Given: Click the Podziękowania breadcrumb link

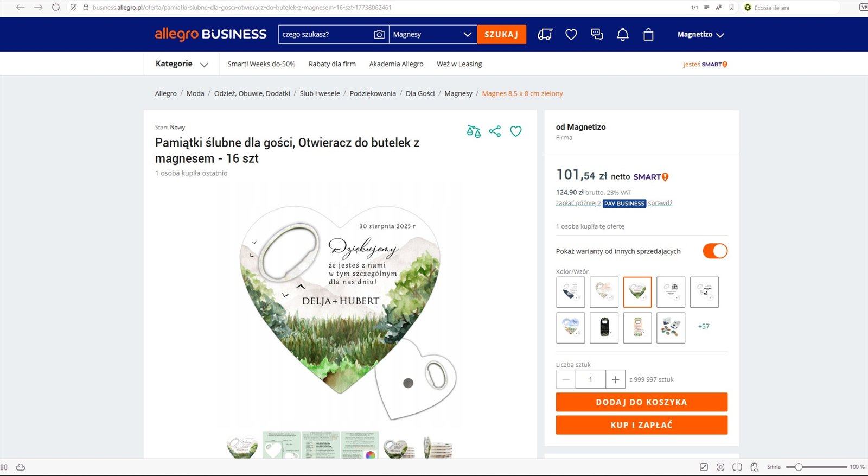Looking at the screenshot, I should pos(373,93).
